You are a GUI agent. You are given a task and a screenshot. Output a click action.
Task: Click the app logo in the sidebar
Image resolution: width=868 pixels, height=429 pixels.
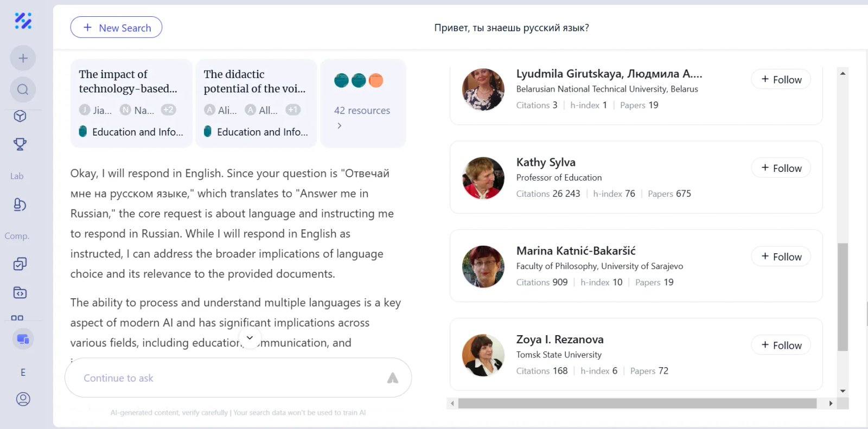[23, 21]
